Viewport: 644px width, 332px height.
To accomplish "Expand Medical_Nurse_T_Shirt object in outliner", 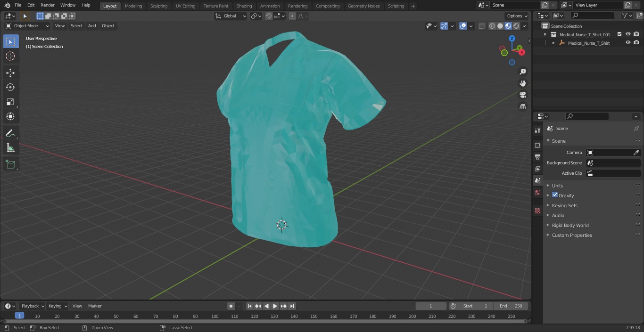I will tap(553, 43).
